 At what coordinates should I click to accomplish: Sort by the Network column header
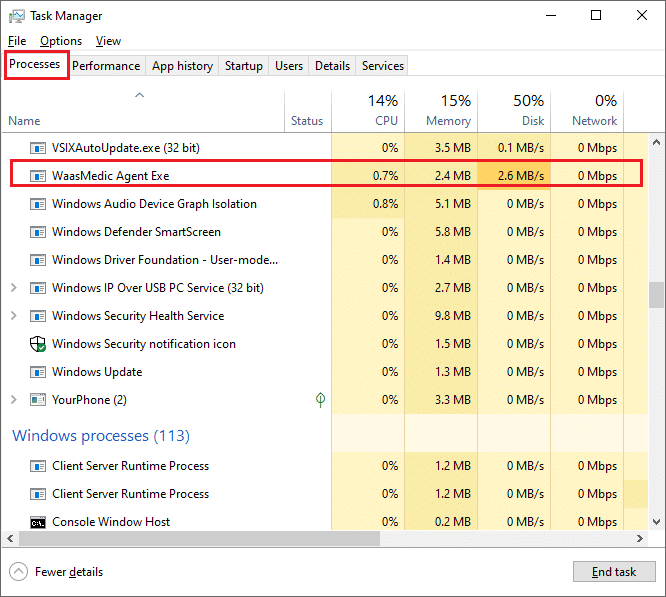tap(587, 111)
